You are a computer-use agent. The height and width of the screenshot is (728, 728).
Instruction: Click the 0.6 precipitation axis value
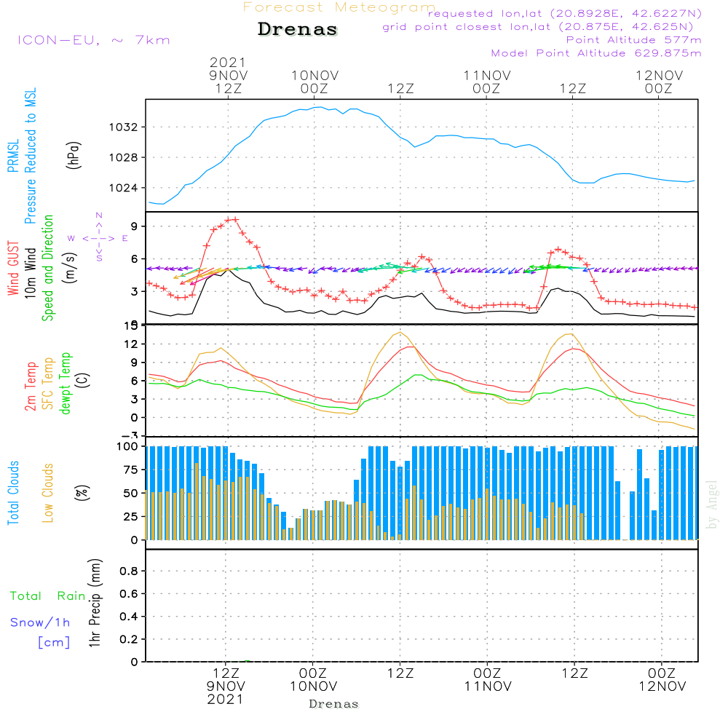(129, 594)
